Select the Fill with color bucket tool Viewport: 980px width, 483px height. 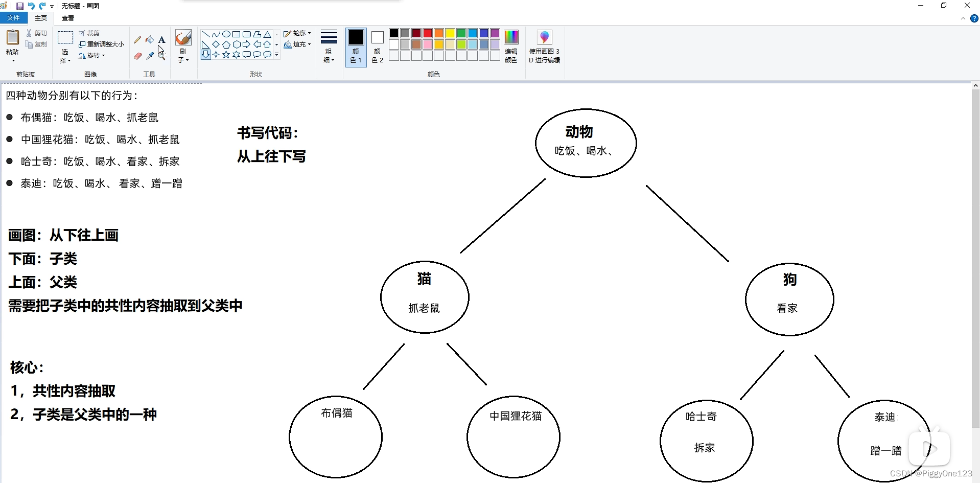point(150,40)
